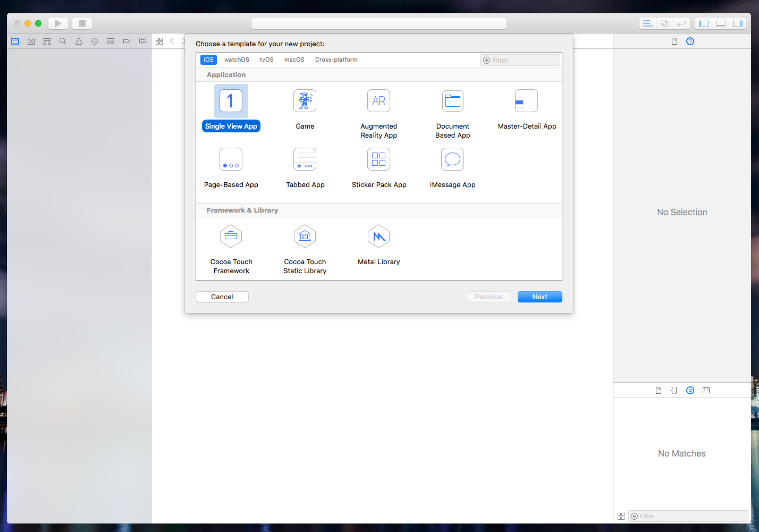Click the Xcode activity status bar
Image resolution: width=759 pixels, height=532 pixels.
click(378, 23)
